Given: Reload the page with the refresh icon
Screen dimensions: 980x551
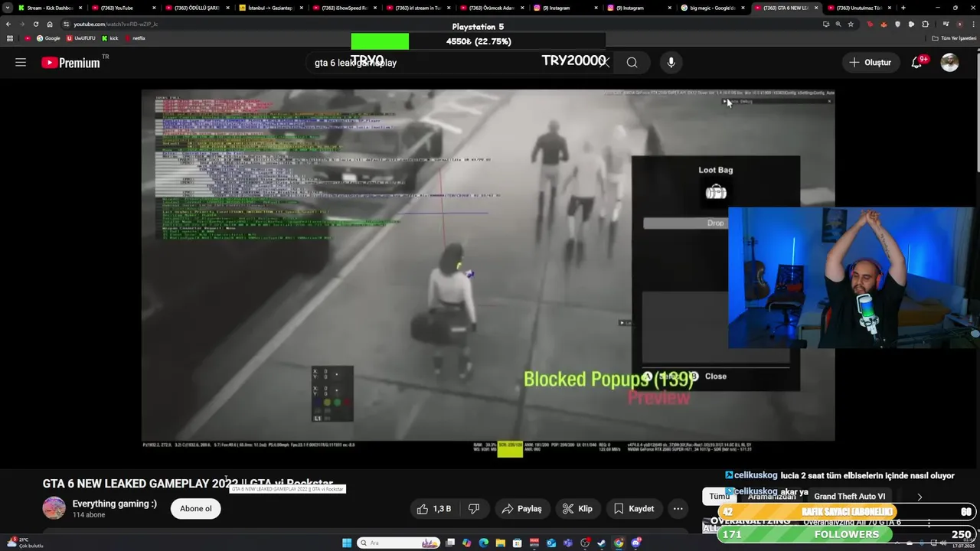Looking at the screenshot, I should click(x=35, y=24).
